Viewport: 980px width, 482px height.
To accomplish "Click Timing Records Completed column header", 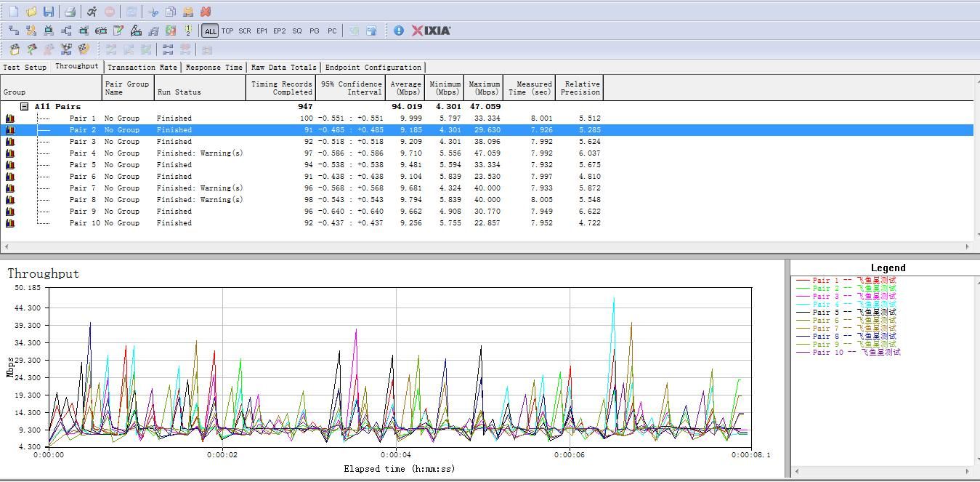I will (x=280, y=88).
